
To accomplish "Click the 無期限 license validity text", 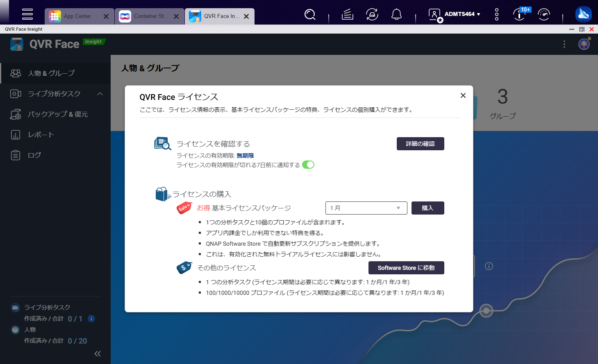I will 245,156.
